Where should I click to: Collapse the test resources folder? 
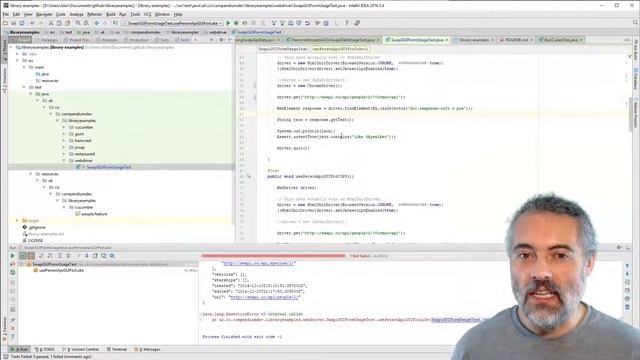point(31,174)
